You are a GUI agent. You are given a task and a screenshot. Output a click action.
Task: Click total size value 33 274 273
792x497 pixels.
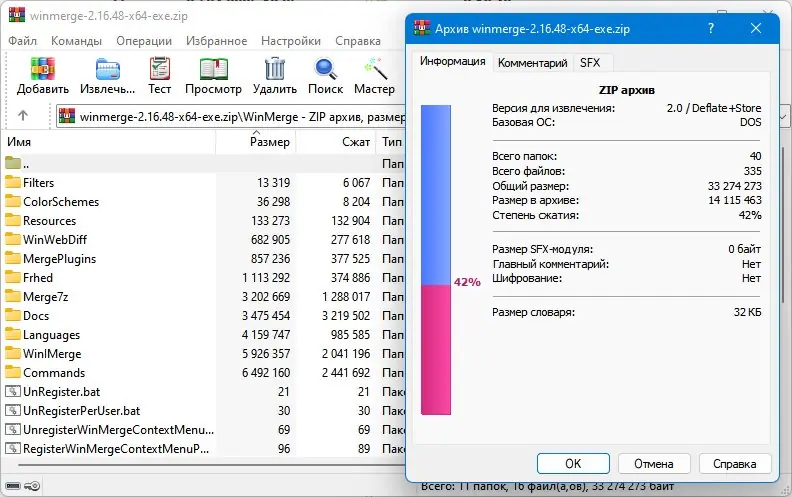(x=734, y=186)
